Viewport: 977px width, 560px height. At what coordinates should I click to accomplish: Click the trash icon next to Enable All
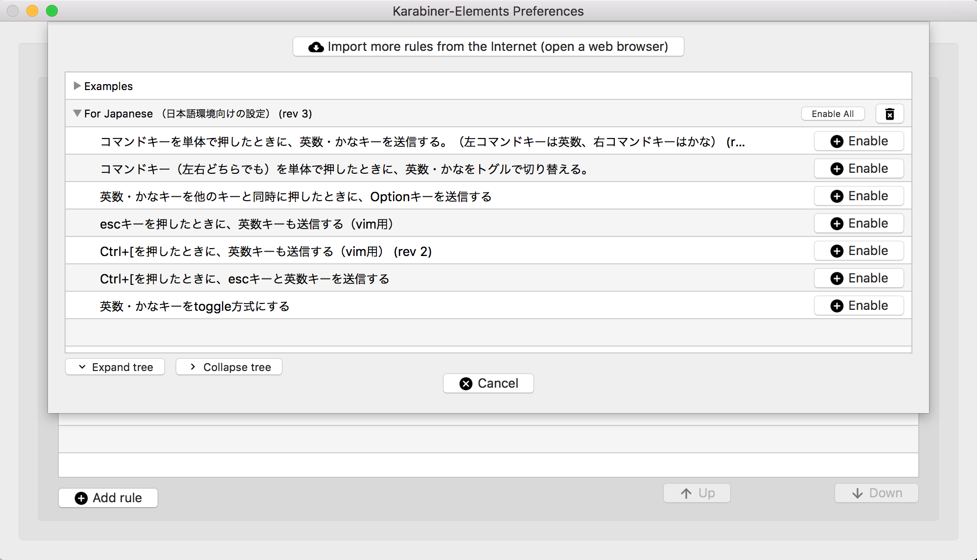pyautogui.click(x=890, y=114)
